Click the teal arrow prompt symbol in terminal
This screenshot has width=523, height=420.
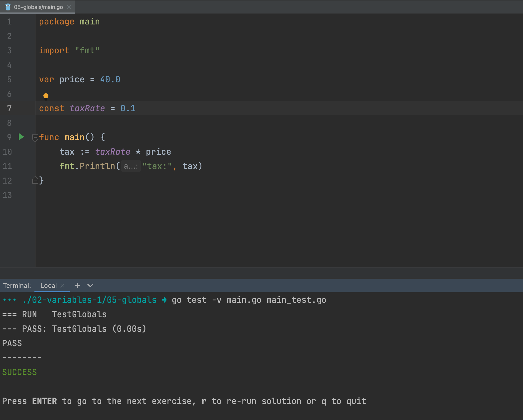tap(164, 300)
